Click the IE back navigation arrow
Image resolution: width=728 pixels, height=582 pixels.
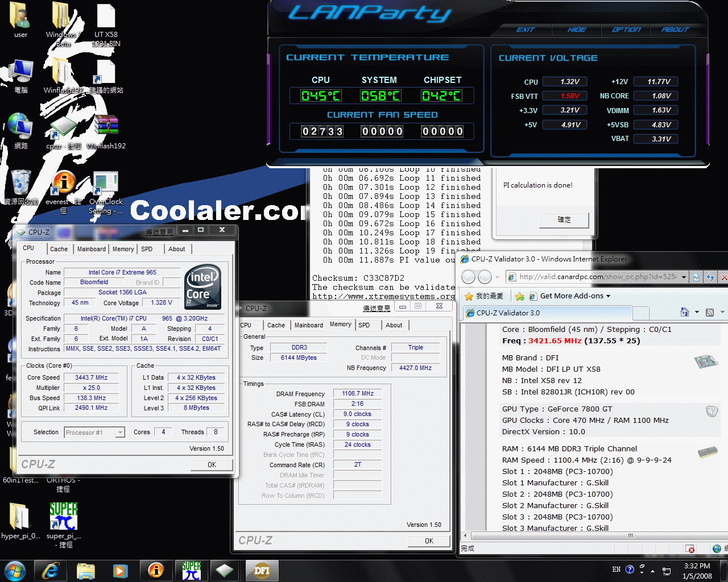(x=468, y=277)
